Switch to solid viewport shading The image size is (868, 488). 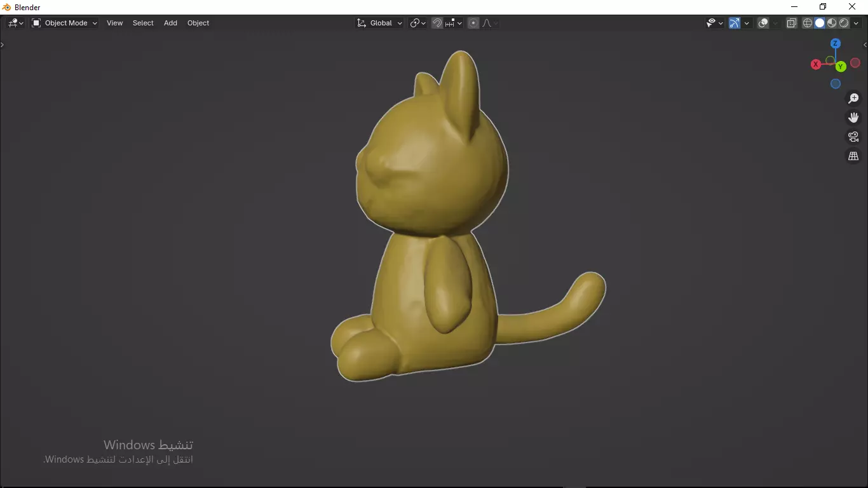point(820,23)
